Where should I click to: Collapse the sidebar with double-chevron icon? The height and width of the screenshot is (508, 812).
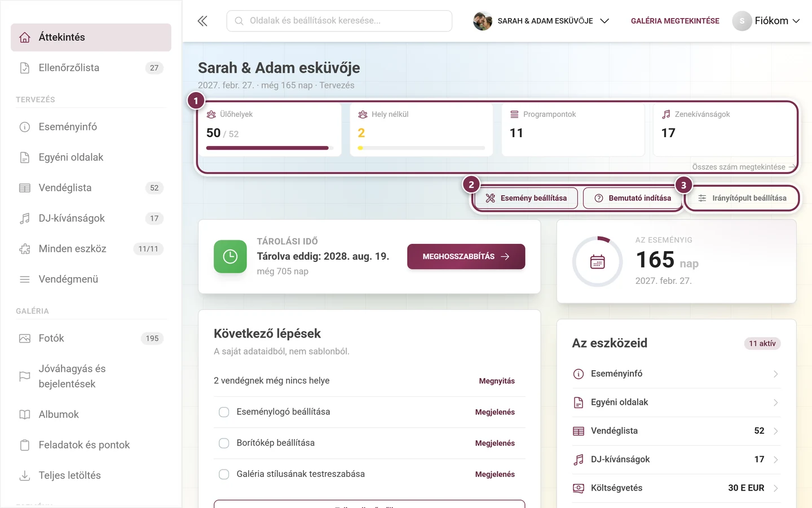coord(202,21)
